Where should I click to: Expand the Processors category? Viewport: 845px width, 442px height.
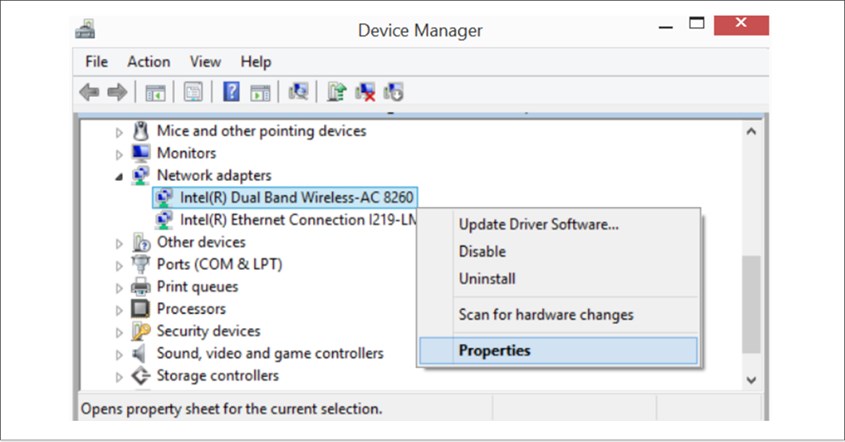(119, 310)
